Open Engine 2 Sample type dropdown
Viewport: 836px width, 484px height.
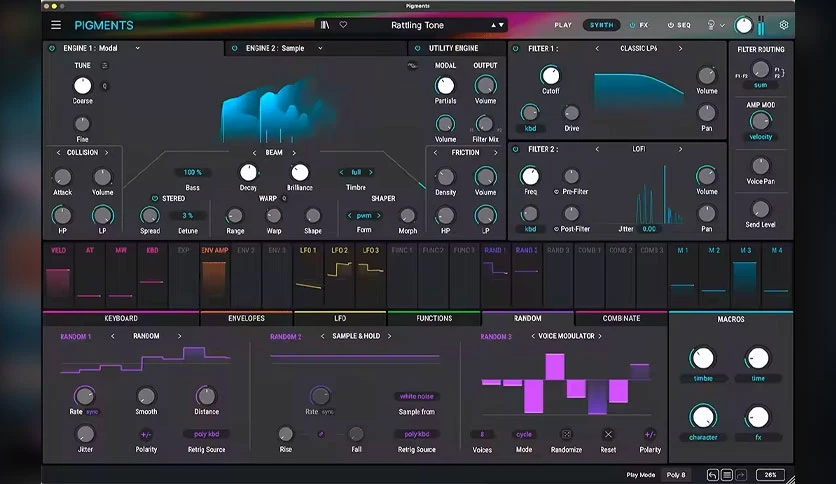tap(320, 48)
